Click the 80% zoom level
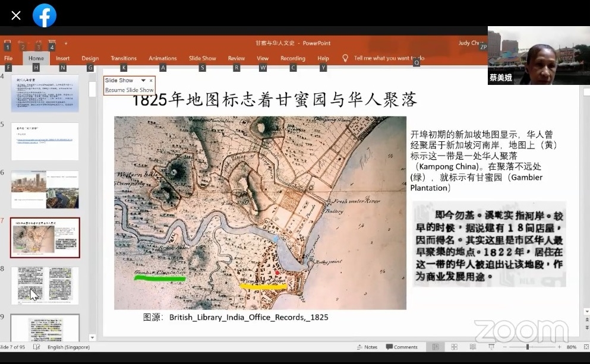Viewport: 590px width, 364px height. click(x=571, y=347)
